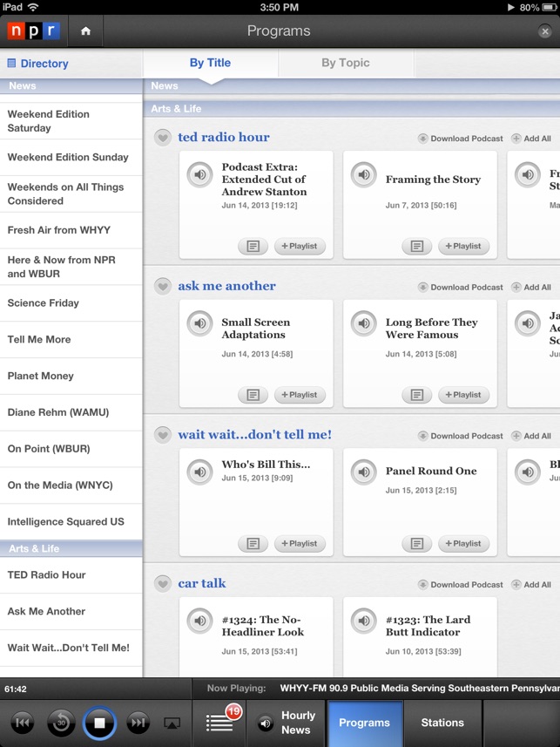560x747 pixels.
Task: Play Long Before They Were Famous audio
Action: point(364,323)
